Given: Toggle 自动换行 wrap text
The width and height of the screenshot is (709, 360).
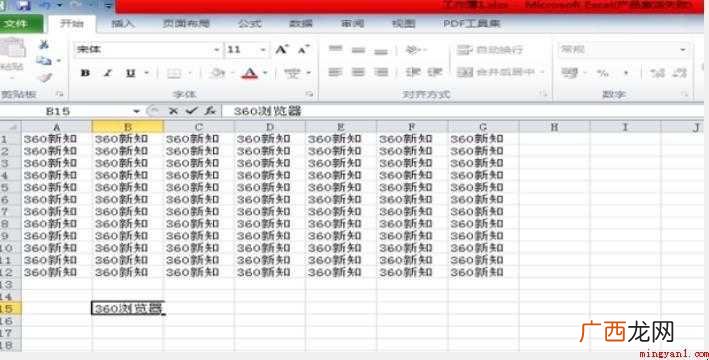Looking at the screenshot, I should tap(490, 50).
